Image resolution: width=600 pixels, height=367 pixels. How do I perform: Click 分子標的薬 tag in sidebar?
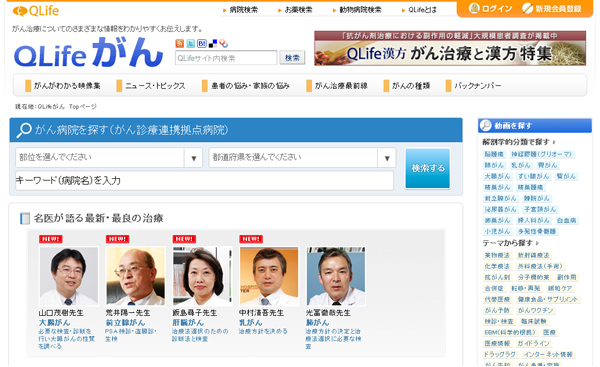tap(533, 277)
